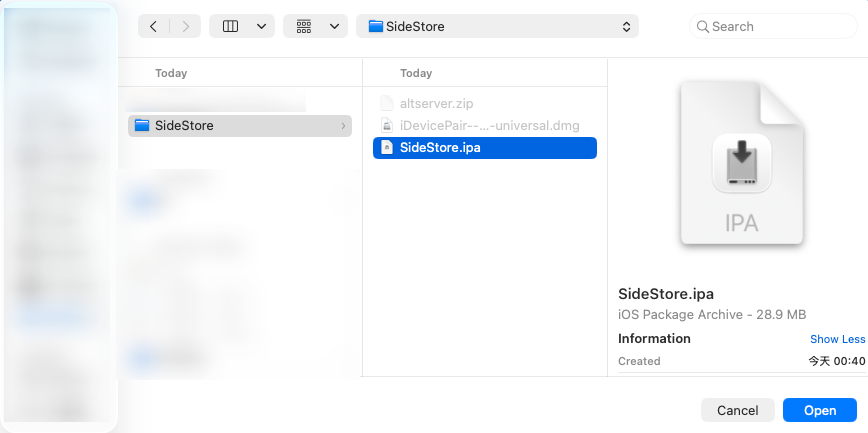
Task: Go back with the left chevron button
Action: [153, 27]
